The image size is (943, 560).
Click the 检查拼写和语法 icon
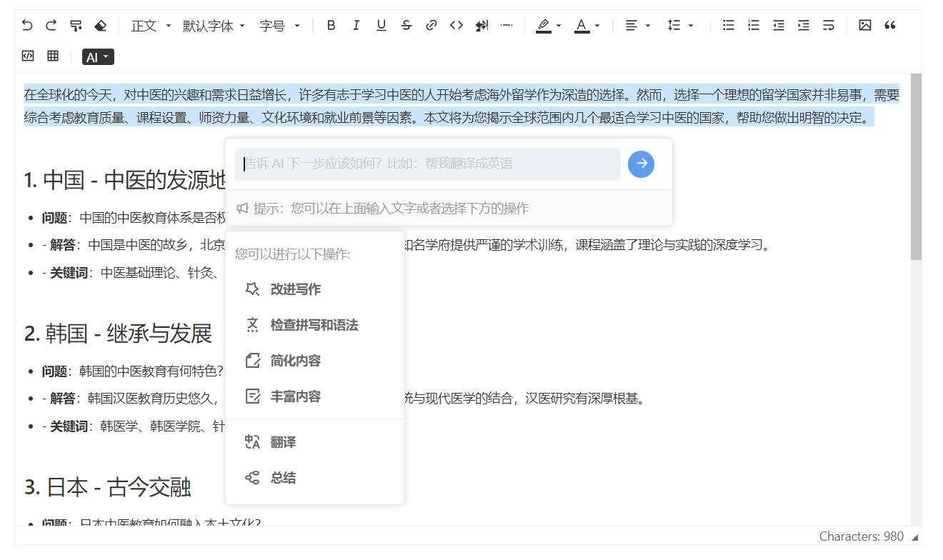[252, 325]
